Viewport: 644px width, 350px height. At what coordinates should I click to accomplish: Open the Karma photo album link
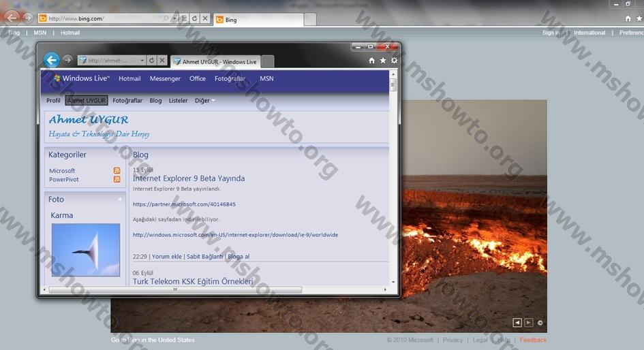point(61,215)
